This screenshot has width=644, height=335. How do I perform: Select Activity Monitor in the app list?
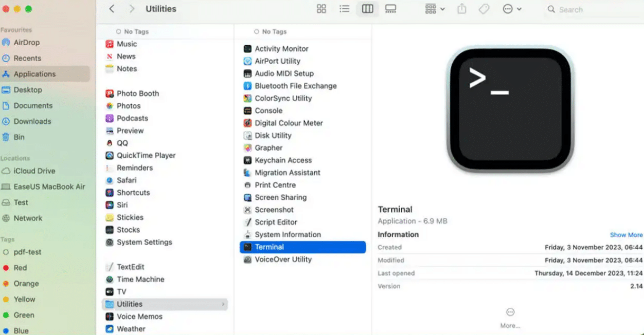click(281, 48)
